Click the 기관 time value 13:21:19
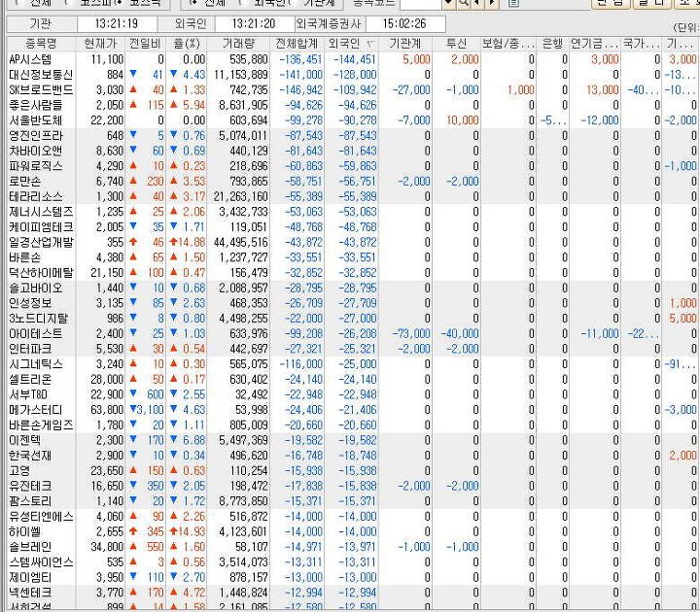The height and width of the screenshot is (612, 700). click(117, 23)
